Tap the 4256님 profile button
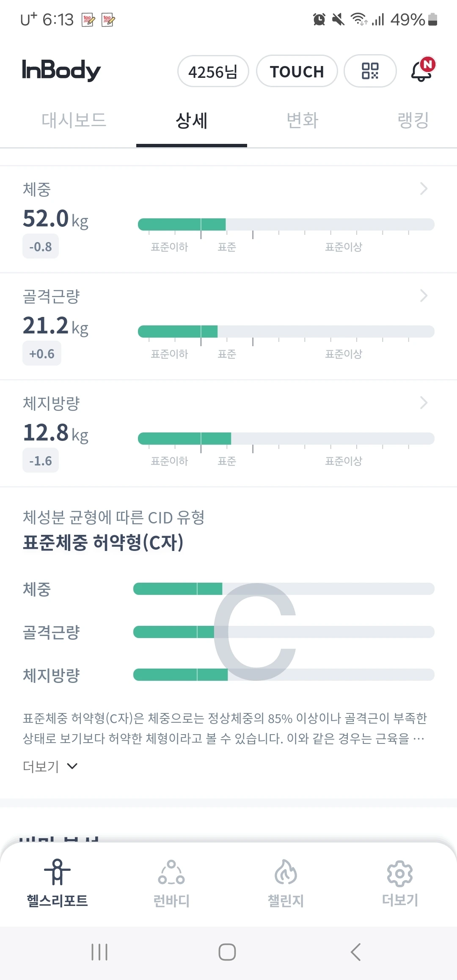457x980 pixels. tap(213, 72)
